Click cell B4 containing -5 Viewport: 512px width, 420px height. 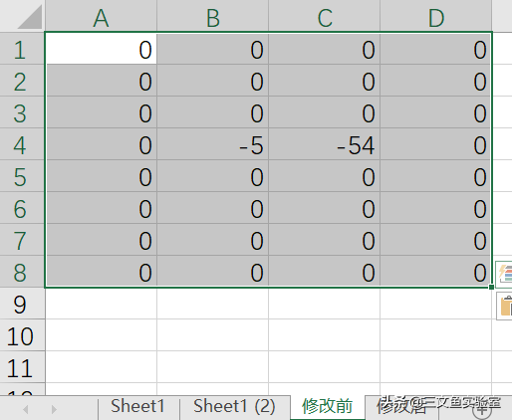212,144
